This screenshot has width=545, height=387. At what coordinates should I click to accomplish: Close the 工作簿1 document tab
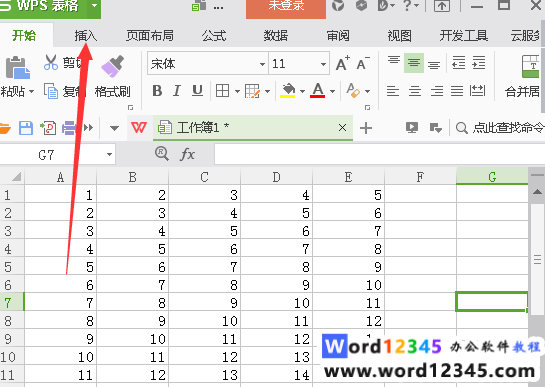pyautogui.click(x=342, y=128)
